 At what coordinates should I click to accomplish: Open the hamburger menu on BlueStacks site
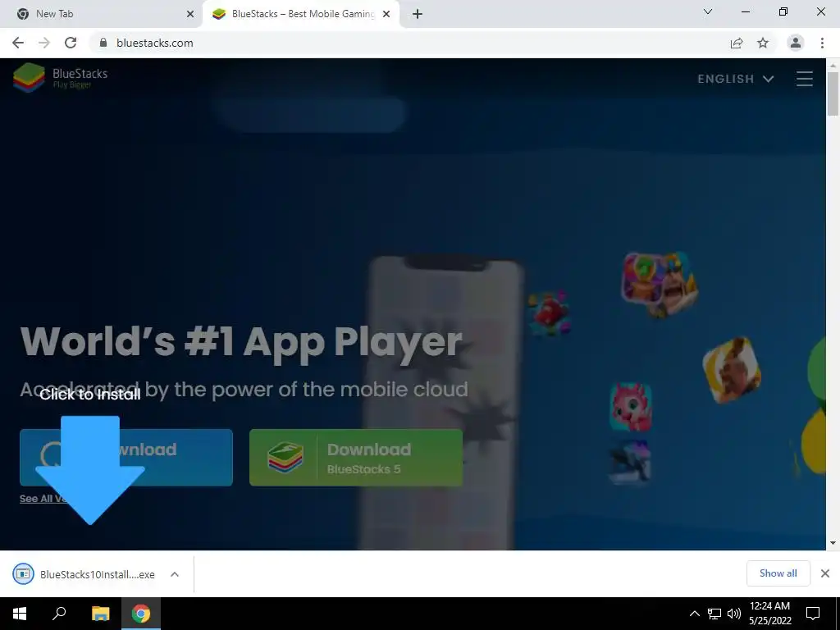pos(804,79)
